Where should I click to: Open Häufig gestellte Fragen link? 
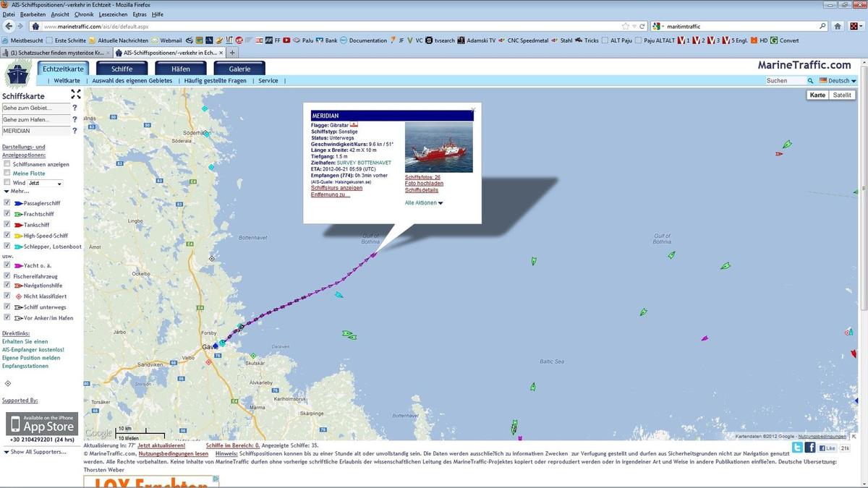(x=216, y=81)
